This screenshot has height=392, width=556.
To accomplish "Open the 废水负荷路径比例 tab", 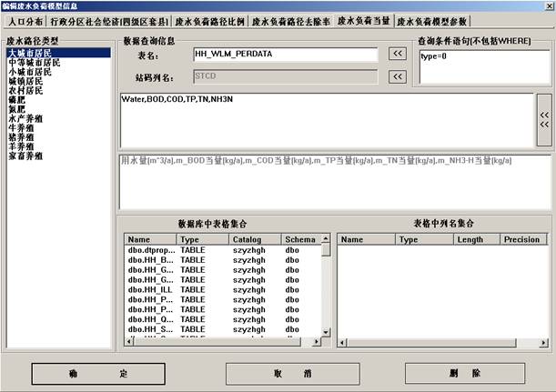I will click(210, 19).
